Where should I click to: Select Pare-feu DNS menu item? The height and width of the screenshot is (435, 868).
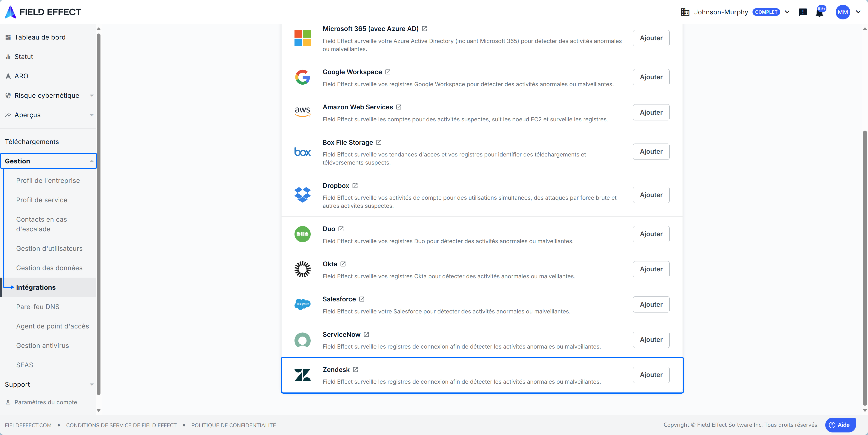(38, 307)
